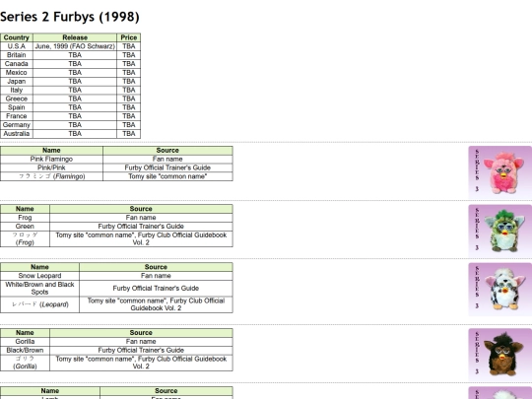Click the 'Germany' table cell
Viewport: 532px width, 399px height.
17,125
